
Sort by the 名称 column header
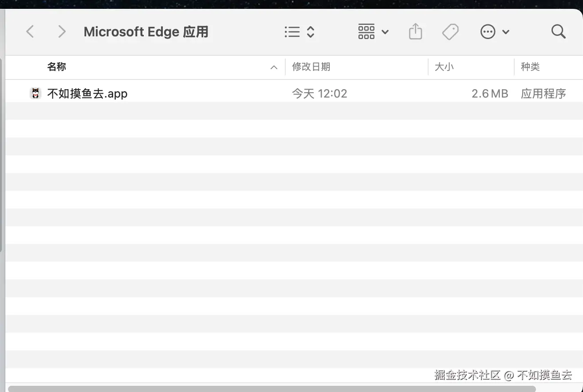[x=57, y=67]
